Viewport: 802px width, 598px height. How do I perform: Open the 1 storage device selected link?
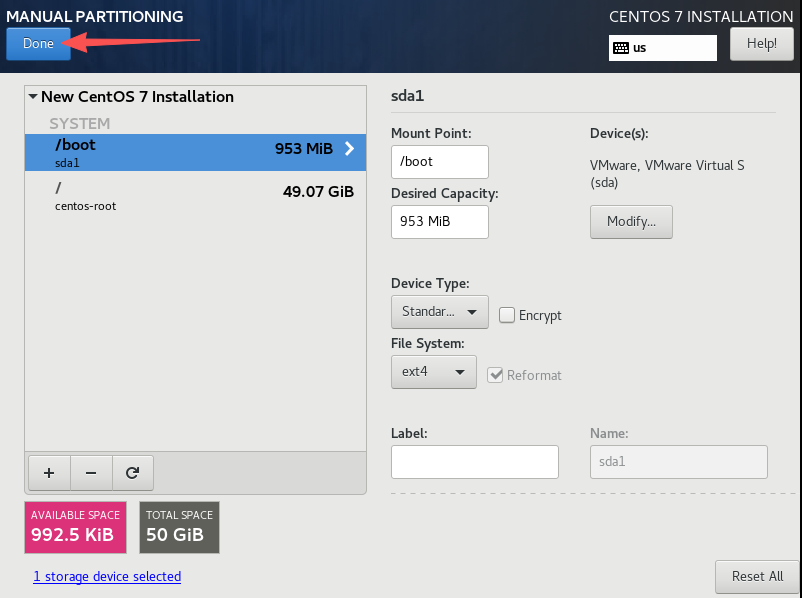coord(107,577)
